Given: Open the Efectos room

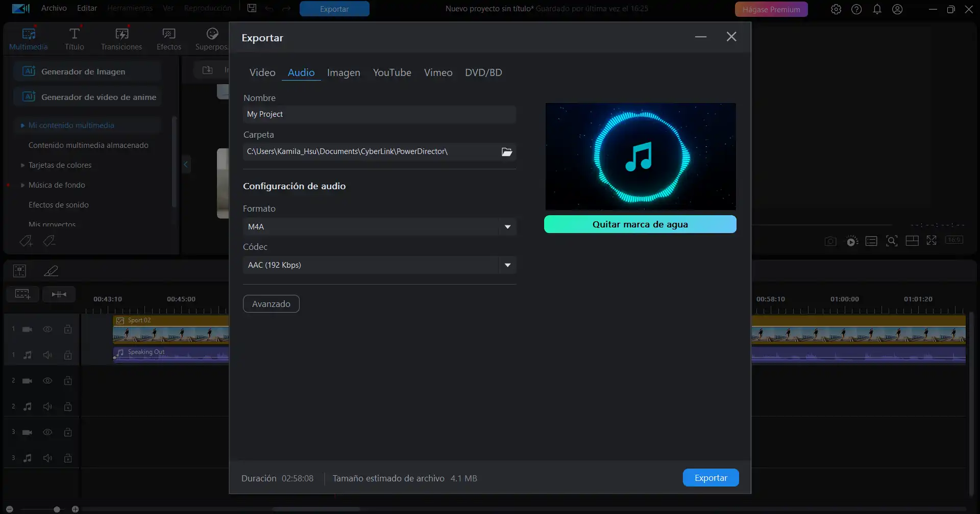Looking at the screenshot, I should pos(169,39).
